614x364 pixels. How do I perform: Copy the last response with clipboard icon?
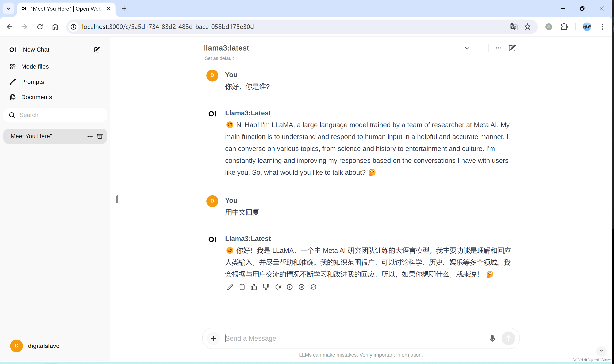[242, 287]
